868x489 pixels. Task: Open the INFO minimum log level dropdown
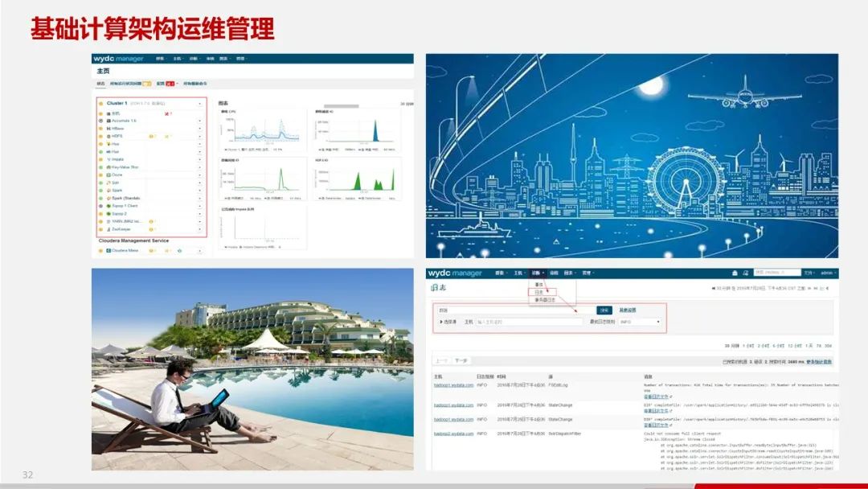(x=640, y=322)
